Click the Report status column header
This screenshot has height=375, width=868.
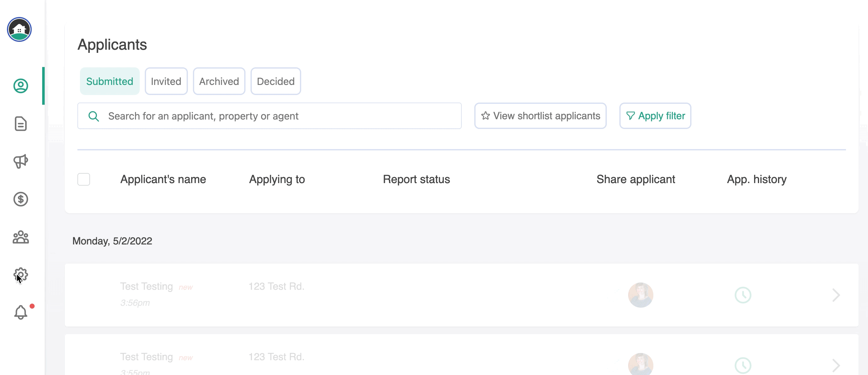coord(416,179)
